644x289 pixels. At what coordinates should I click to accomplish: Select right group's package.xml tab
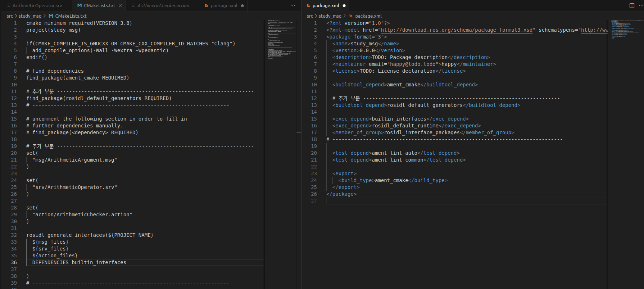pyautogui.click(x=326, y=6)
